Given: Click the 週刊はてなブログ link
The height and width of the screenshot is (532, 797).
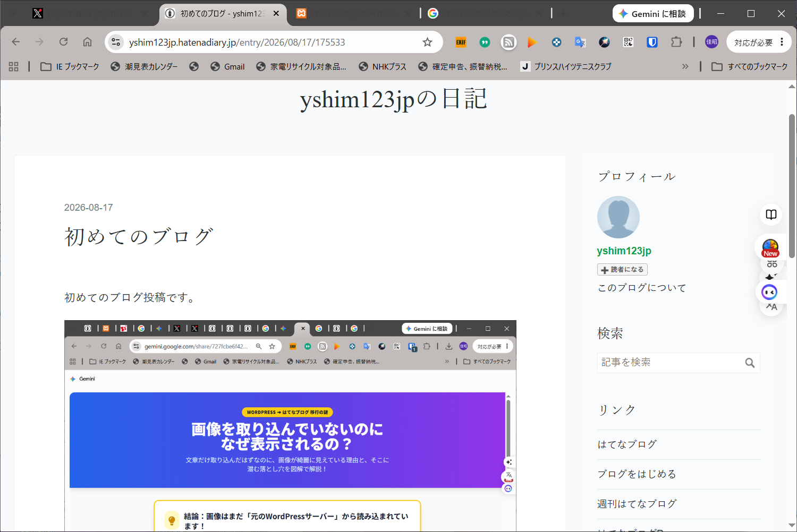Looking at the screenshot, I should 637,503.
